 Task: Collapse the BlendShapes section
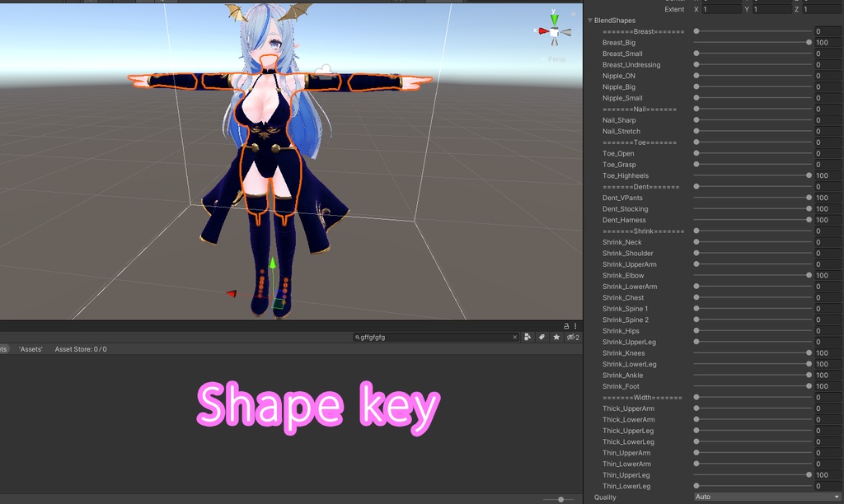590,21
